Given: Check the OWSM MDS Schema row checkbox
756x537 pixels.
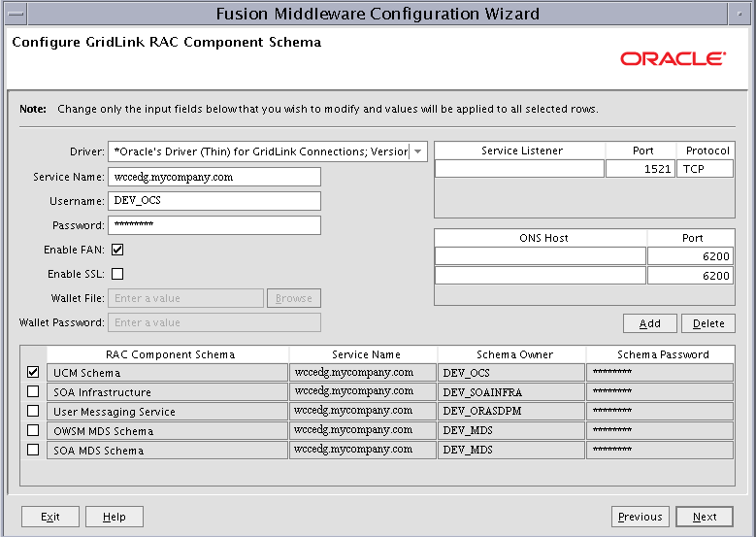Looking at the screenshot, I should pyautogui.click(x=33, y=430).
